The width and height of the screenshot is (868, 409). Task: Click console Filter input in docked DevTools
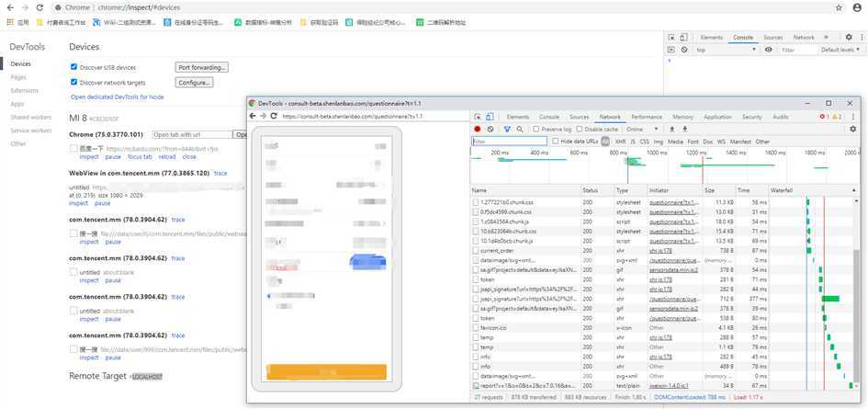[797, 50]
